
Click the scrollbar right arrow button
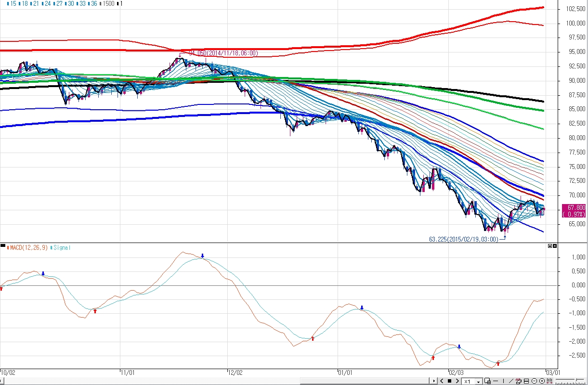coord(433,381)
